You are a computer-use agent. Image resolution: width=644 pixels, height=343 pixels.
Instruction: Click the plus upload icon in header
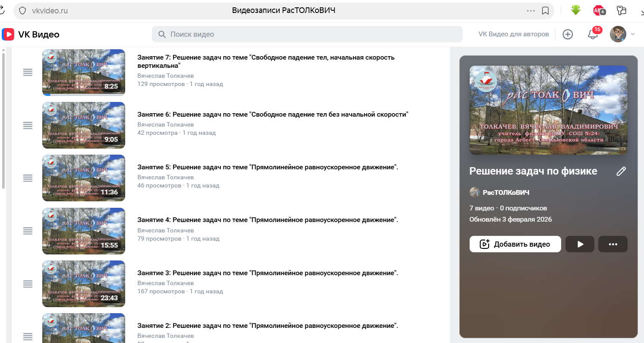(x=568, y=35)
